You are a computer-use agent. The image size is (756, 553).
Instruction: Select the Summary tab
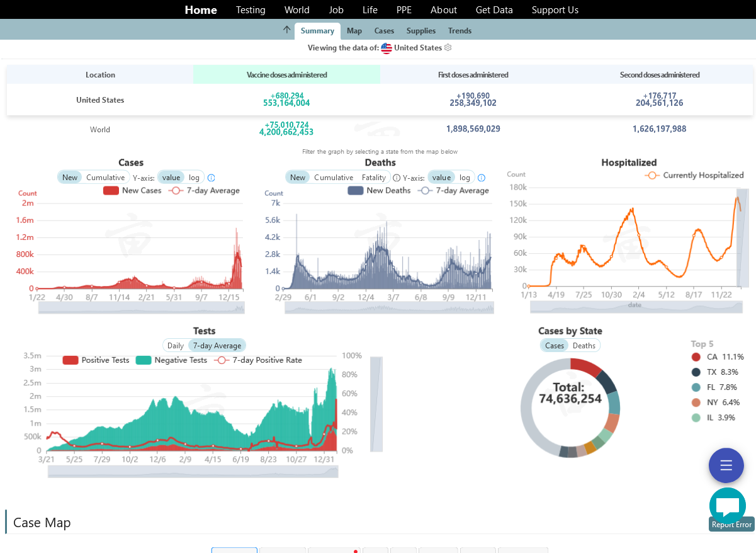pyautogui.click(x=317, y=31)
